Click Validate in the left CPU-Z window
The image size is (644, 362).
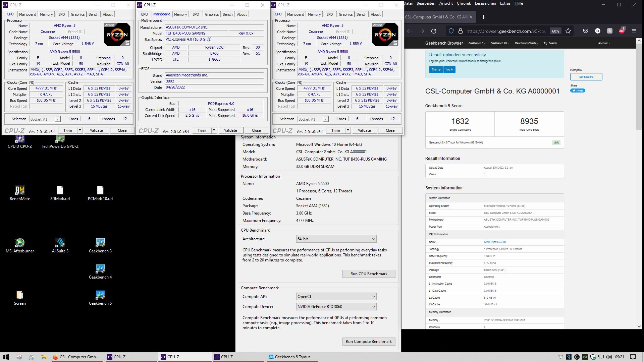tap(96, 130)
